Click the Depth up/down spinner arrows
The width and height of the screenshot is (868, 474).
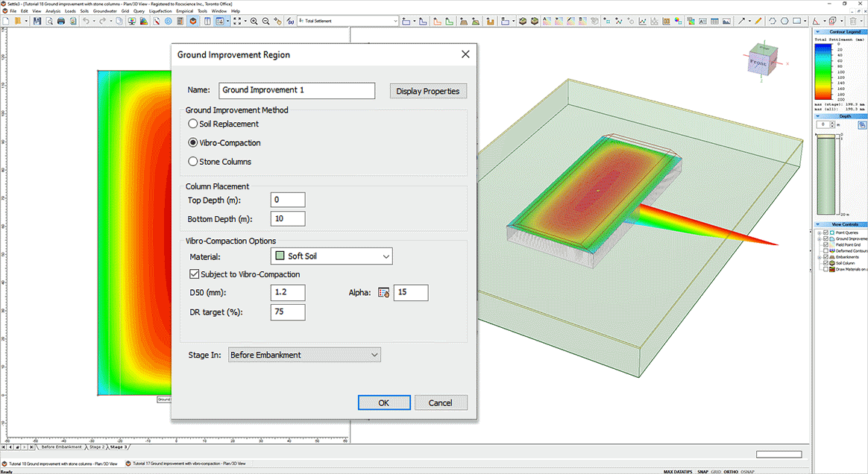click(832, 125)
